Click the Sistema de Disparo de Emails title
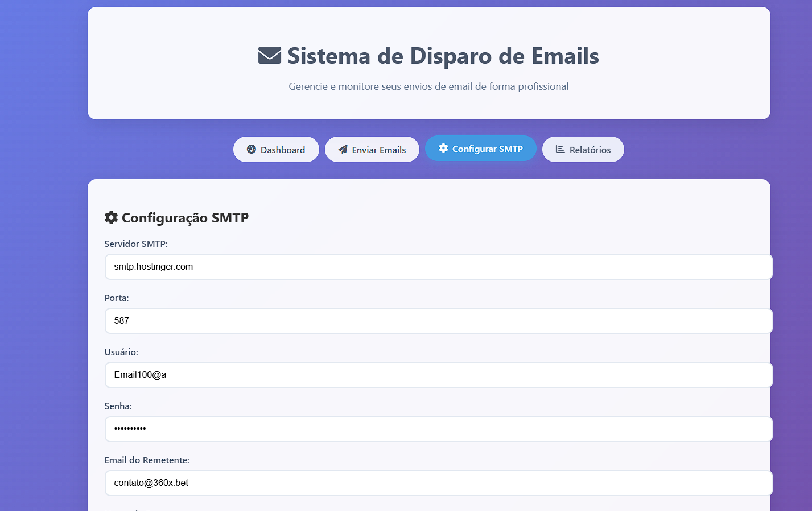Viewport: 812px width, 511px height. [x=443, y=56]
